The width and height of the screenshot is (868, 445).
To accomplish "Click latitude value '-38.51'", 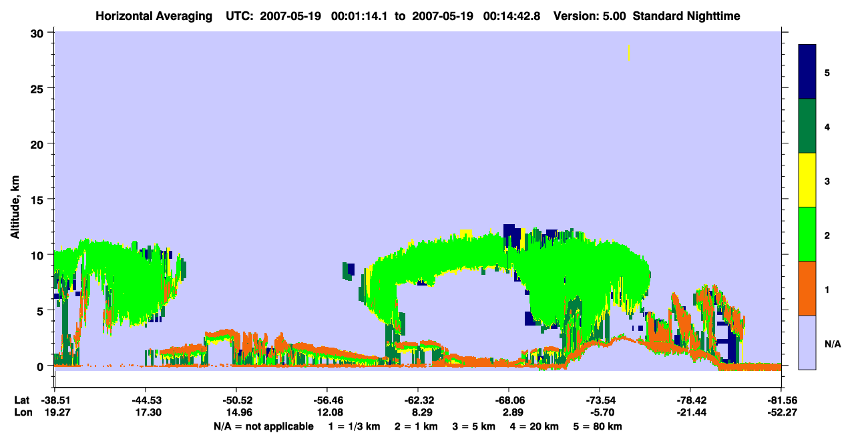I will pos(55,400).
